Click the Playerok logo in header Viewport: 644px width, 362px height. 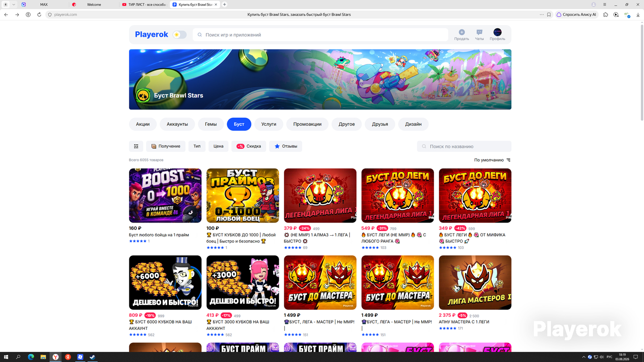click(151, 34)
